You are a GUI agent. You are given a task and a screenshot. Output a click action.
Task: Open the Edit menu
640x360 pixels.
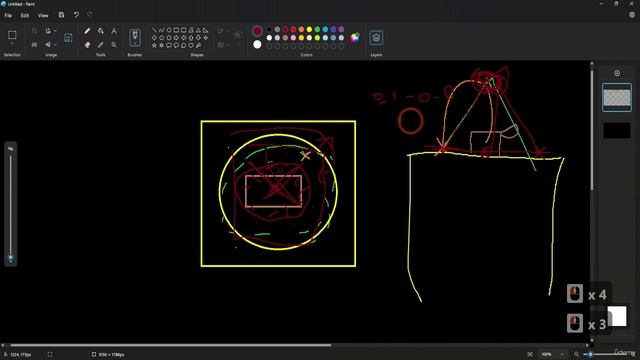click(x=25, y=16)
